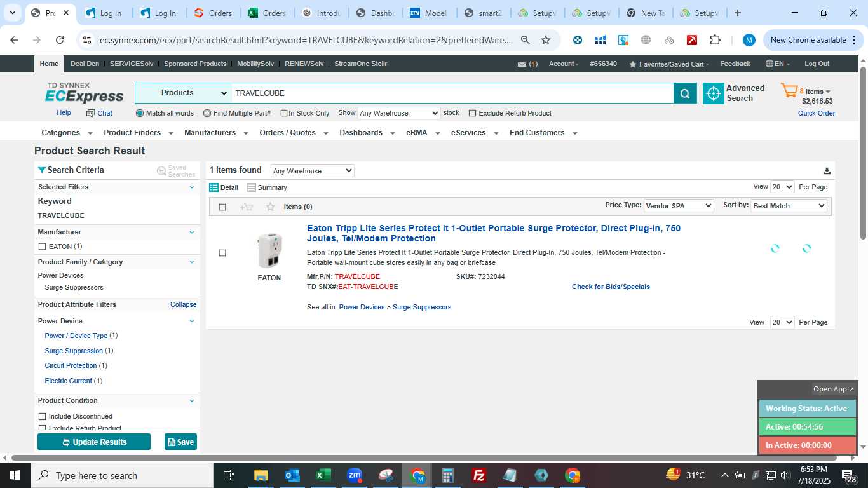This screenshot has width=868, height=488.
Task: Open the Manufacturers menu
Action: tap(215, 133)
